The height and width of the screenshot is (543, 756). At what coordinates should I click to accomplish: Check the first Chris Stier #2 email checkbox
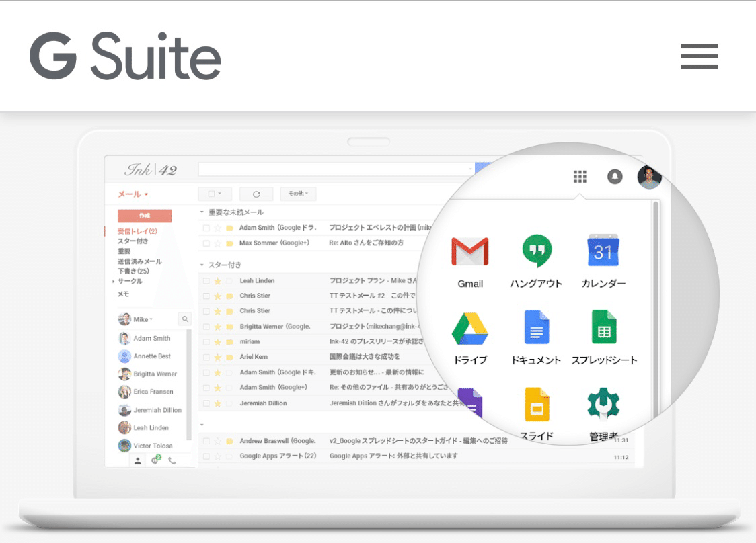point(206,296)
